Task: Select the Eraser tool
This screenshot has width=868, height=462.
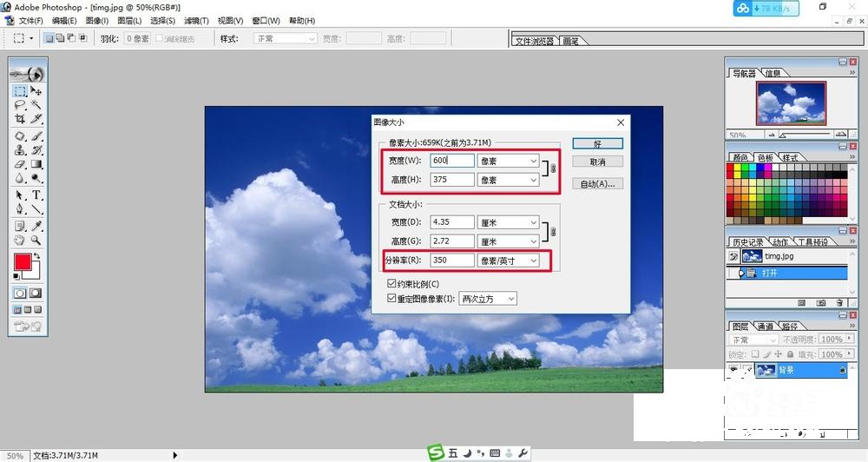Action: click(x=20, y=164)
